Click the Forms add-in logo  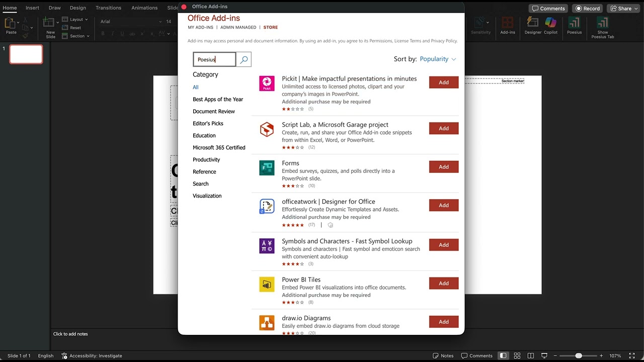(x=267, y=168)
